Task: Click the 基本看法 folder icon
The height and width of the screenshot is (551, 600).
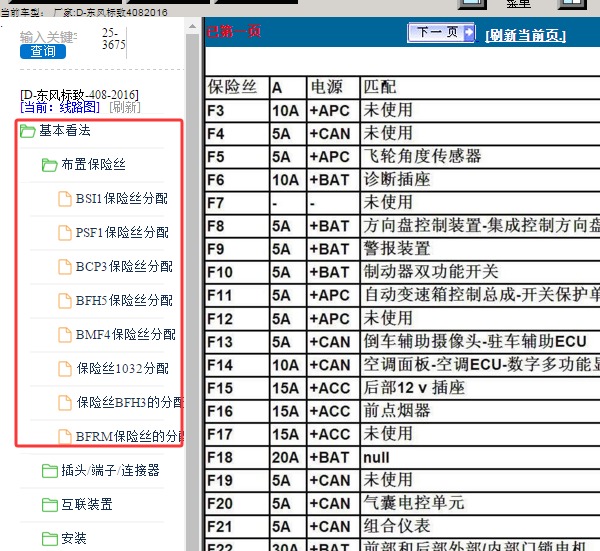Action: point(28,131)
